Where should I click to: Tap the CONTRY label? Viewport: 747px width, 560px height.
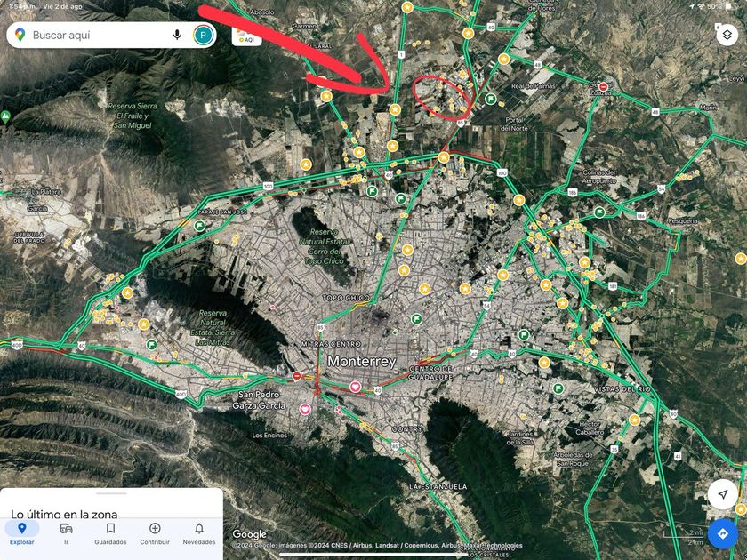coord(406,429)
